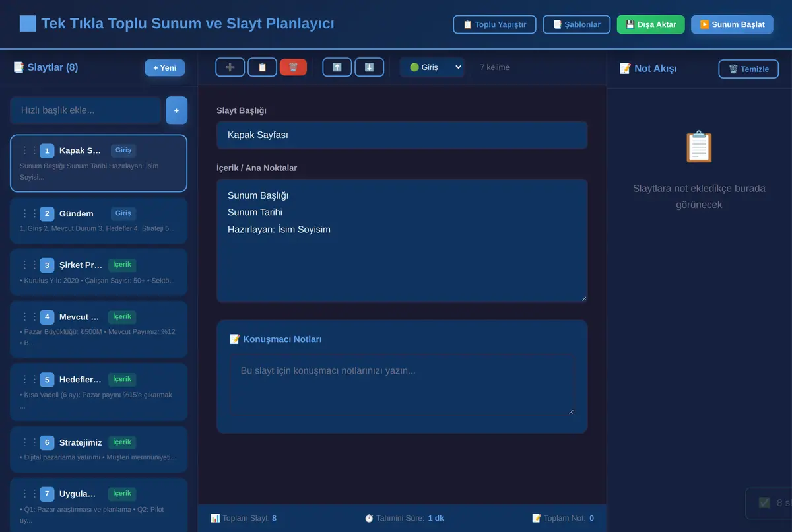This screenshot has height=532, width=792.
Task: Click the Slaytlar (8) panel heading
Action: (46, 67)
